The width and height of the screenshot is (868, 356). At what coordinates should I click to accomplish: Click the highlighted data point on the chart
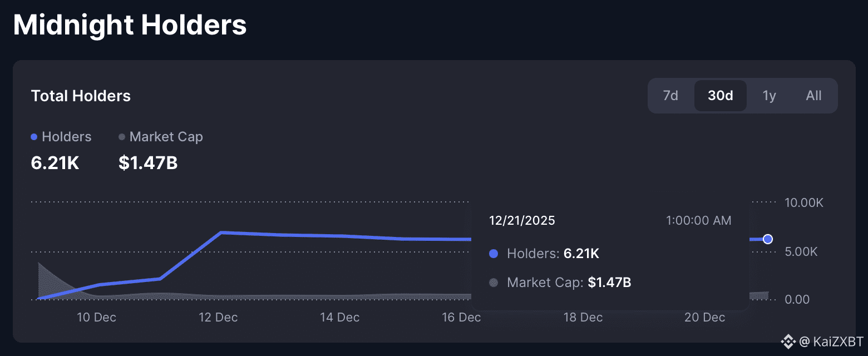pyautogui.click(x=768, y=239)
